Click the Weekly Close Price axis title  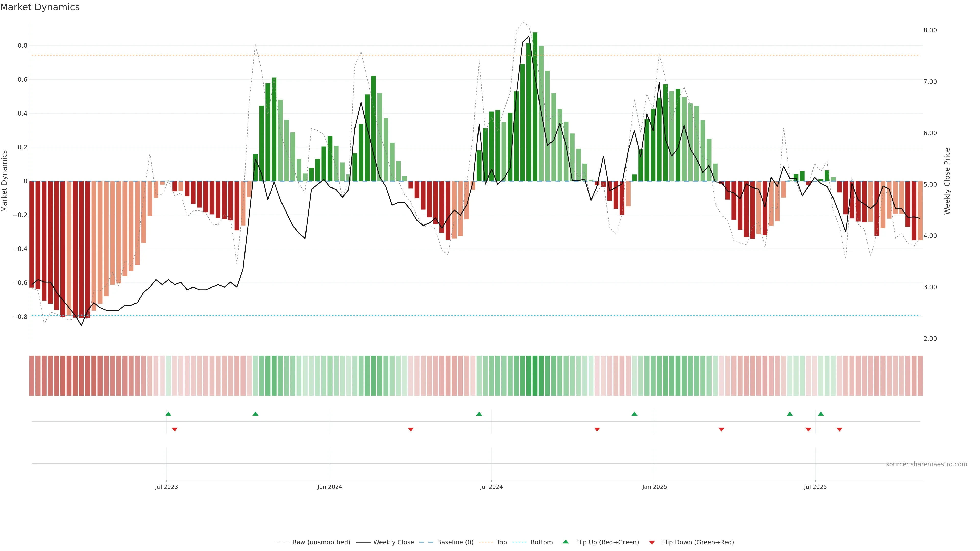click(x=947, y=181)
